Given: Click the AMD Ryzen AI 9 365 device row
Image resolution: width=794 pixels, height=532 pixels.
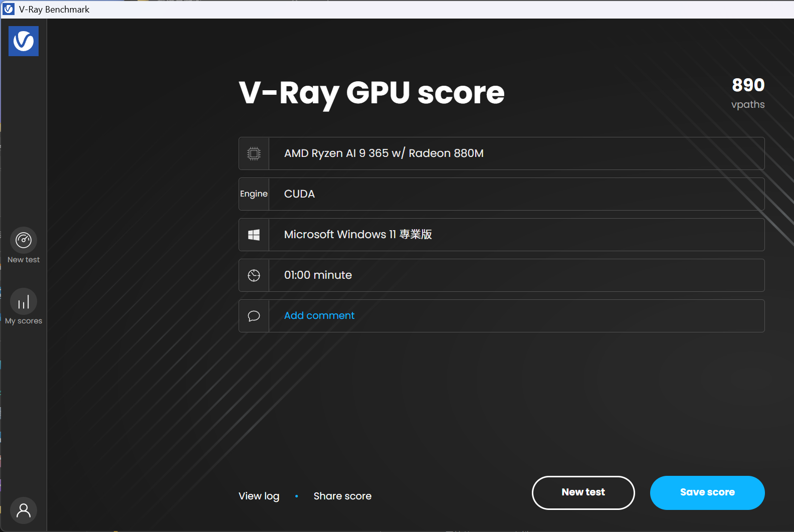Looking at the screenshot, I should (x=383, y=153).
